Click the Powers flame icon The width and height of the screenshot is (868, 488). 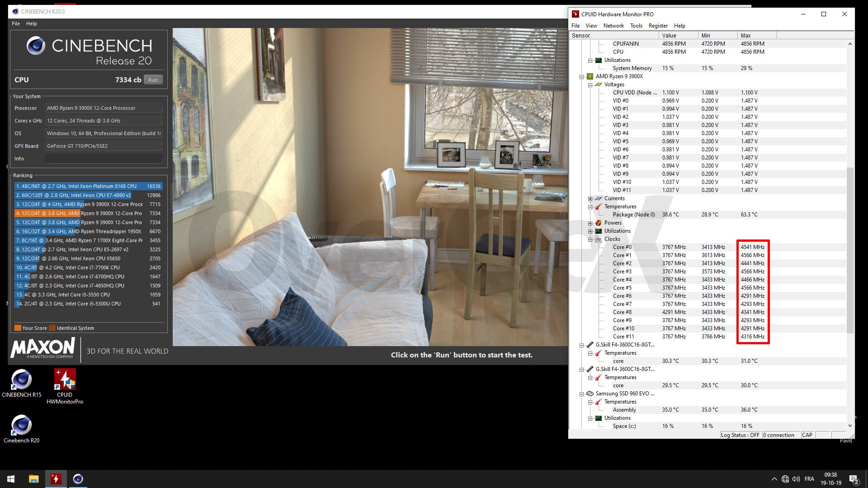599,223
